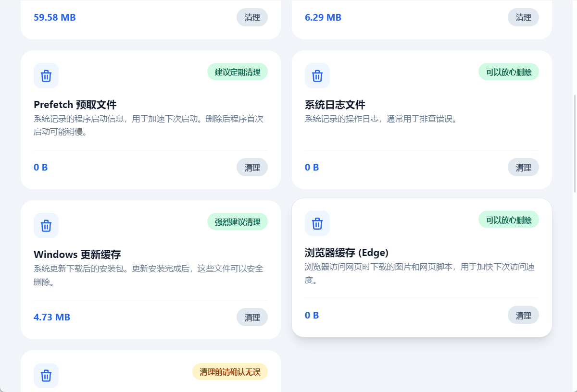Click the vertical scrollbar on the right edge
Viewport: 577px width, 392px height.
(x=575, y=144)
